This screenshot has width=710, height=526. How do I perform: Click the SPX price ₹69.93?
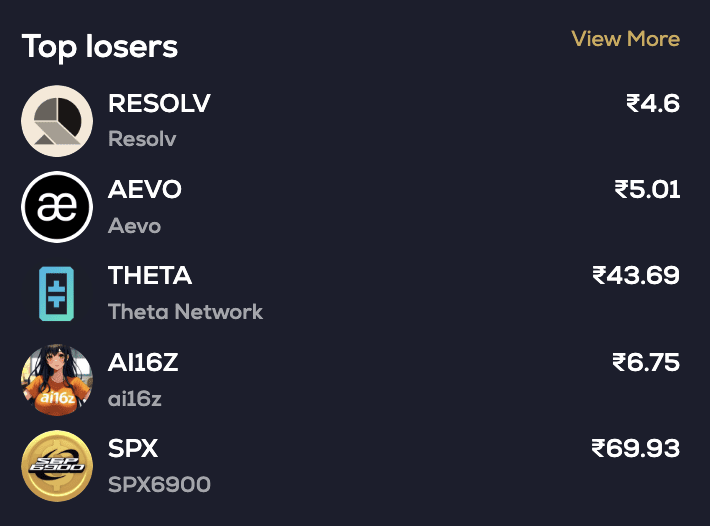[636, 448]
